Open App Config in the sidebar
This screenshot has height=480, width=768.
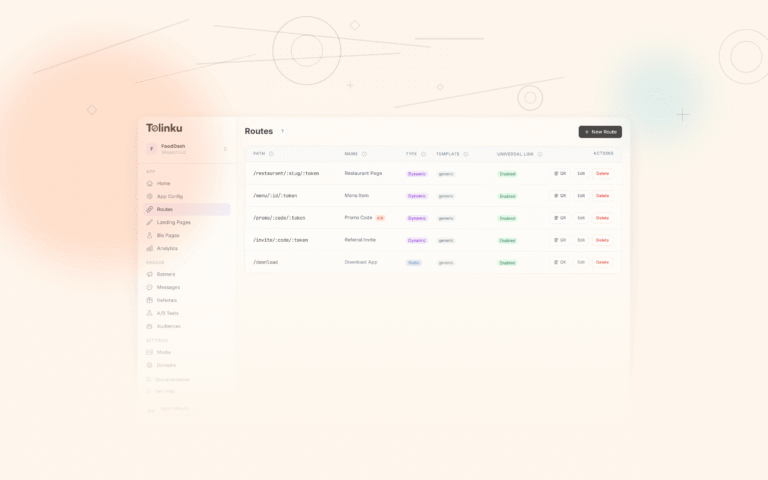coord(187,196)
